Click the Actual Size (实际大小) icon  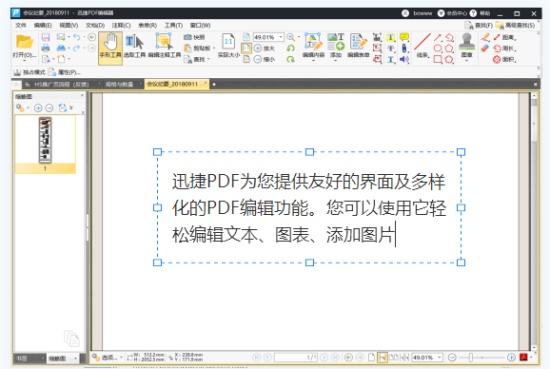(229, 46)
